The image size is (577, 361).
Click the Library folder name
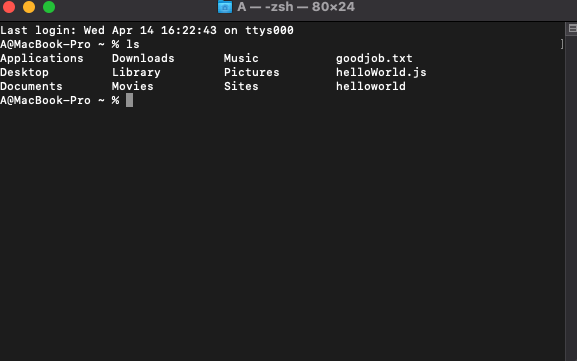136,72
